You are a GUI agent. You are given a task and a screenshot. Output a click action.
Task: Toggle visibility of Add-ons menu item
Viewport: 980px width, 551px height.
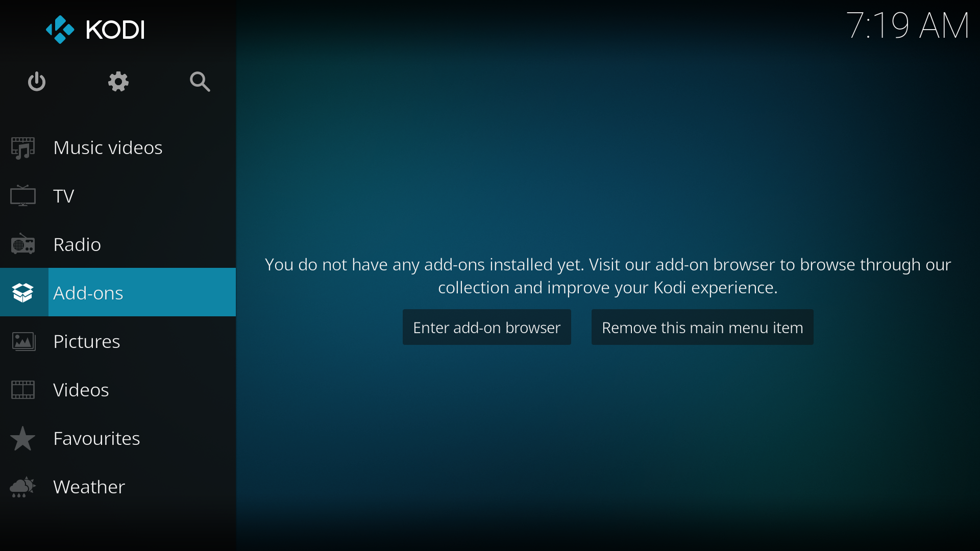(702, 327)
